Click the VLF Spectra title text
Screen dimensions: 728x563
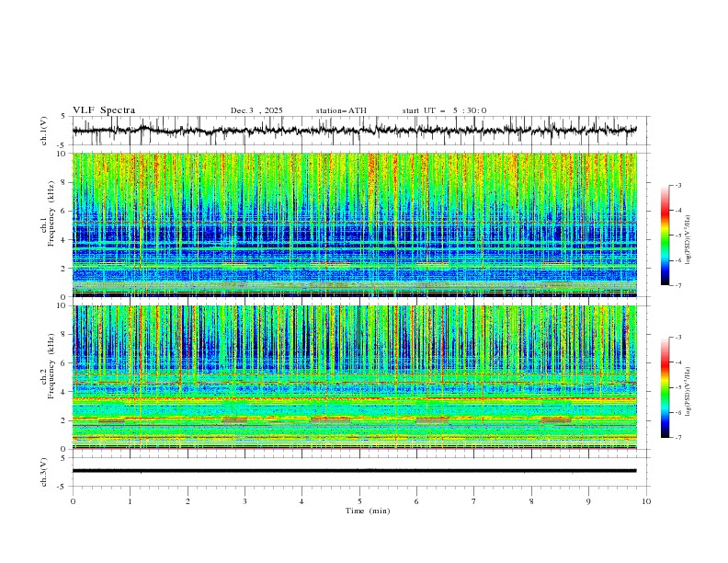[104, 110]
